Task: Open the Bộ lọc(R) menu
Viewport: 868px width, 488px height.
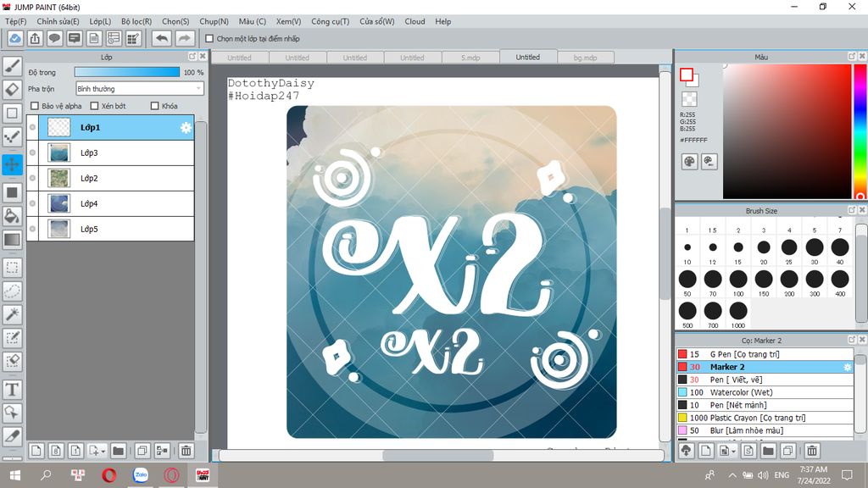Action: point(136,21)
